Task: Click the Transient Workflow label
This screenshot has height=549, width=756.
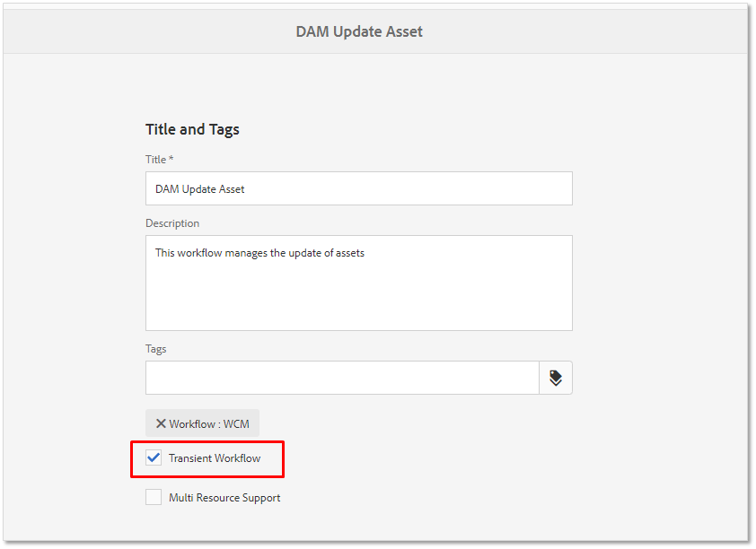Action: click(x=215, y=458)
